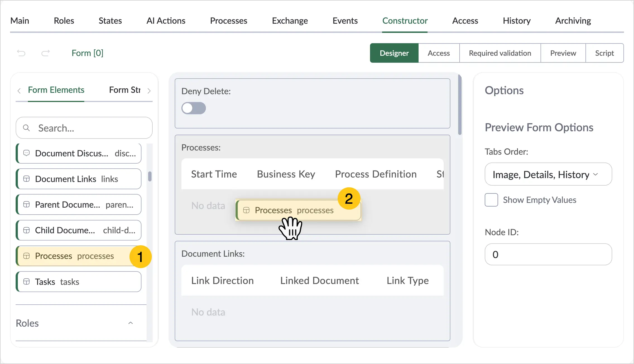The height and width of the screenshot is (364, 634).
Task: Check the Show Empty Values checkbox
Action: click(491, 200)
